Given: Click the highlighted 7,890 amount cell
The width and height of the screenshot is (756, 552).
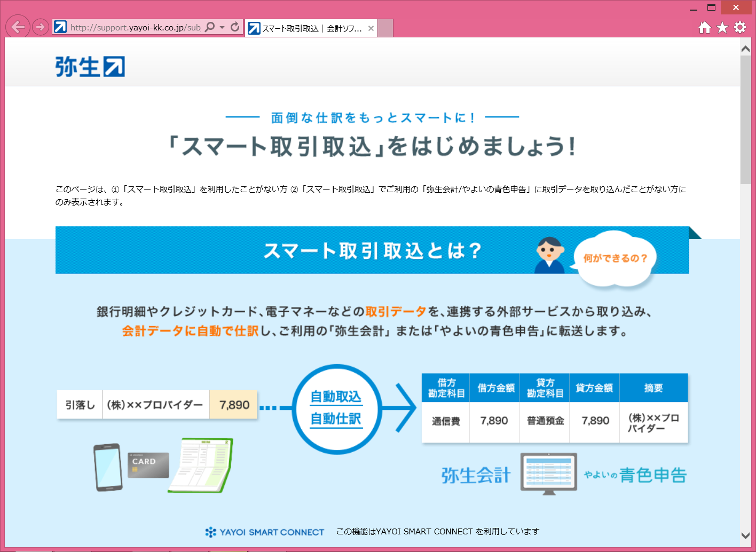Looking at the screenshot, I should (x=234, y=405).
